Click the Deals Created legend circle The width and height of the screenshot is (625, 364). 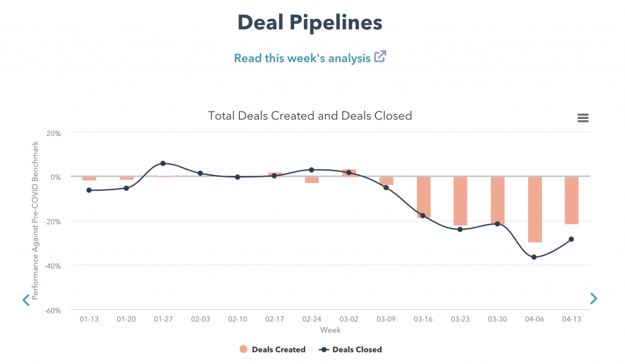point(244,349)
